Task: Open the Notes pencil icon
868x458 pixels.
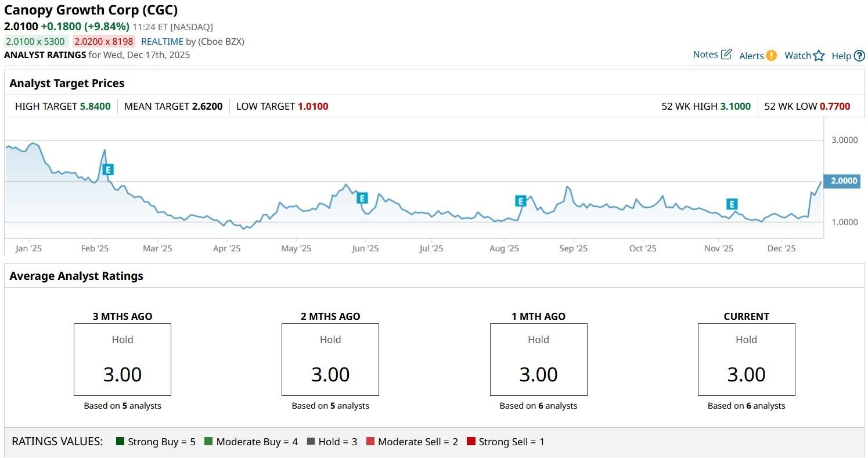Action: point(726,55)
